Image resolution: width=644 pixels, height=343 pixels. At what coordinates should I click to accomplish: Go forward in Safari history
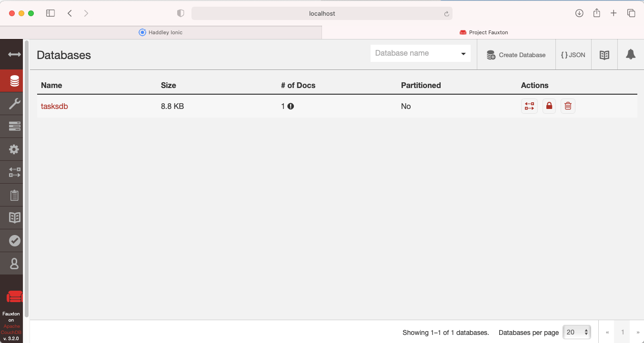click(86, 13)
